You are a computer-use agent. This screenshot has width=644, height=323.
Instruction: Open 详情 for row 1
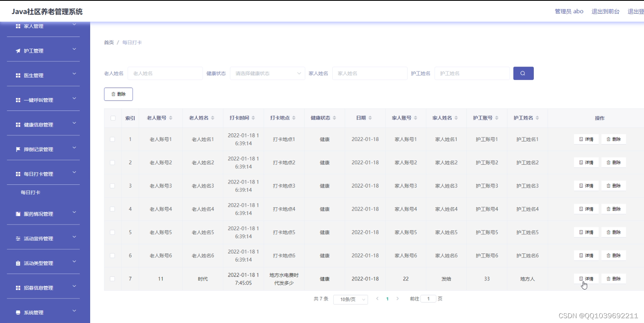[586, 139]
